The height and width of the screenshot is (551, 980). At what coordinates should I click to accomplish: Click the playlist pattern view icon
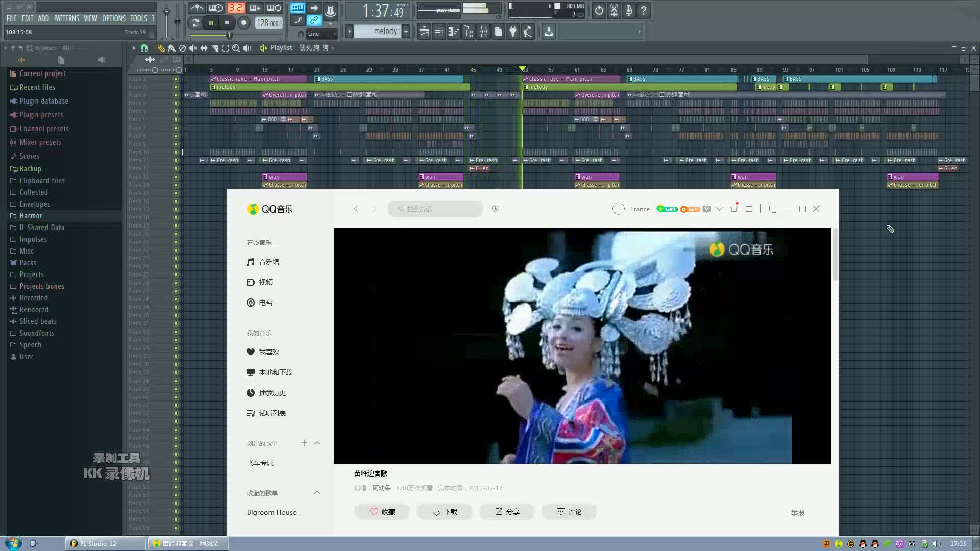click(423, 32)
